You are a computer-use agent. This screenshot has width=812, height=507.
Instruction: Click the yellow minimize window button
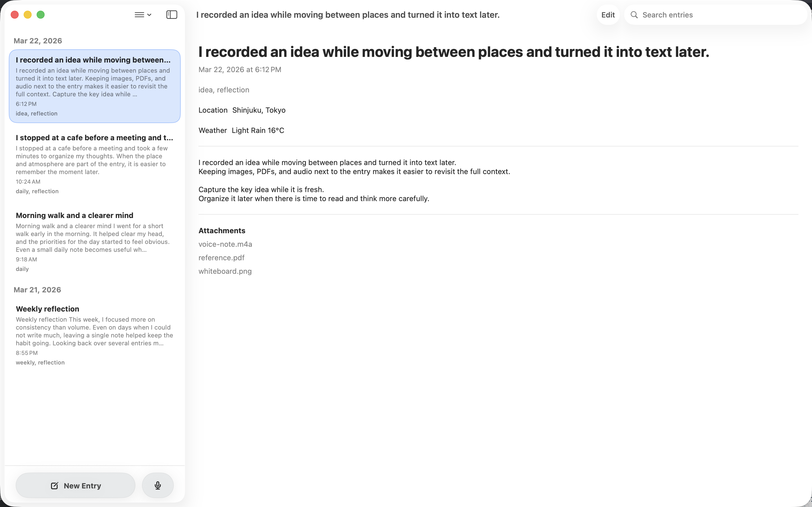(x=28, y=15)
